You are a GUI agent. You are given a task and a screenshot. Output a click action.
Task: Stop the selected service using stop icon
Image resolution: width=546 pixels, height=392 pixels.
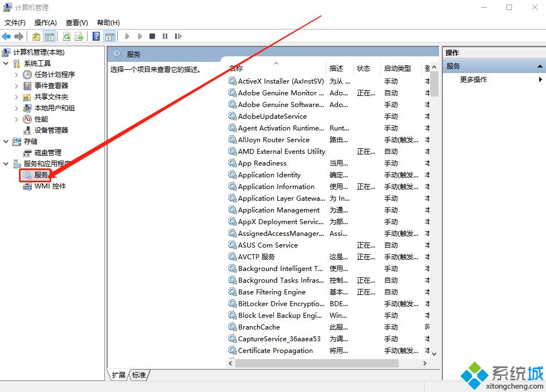152,36
